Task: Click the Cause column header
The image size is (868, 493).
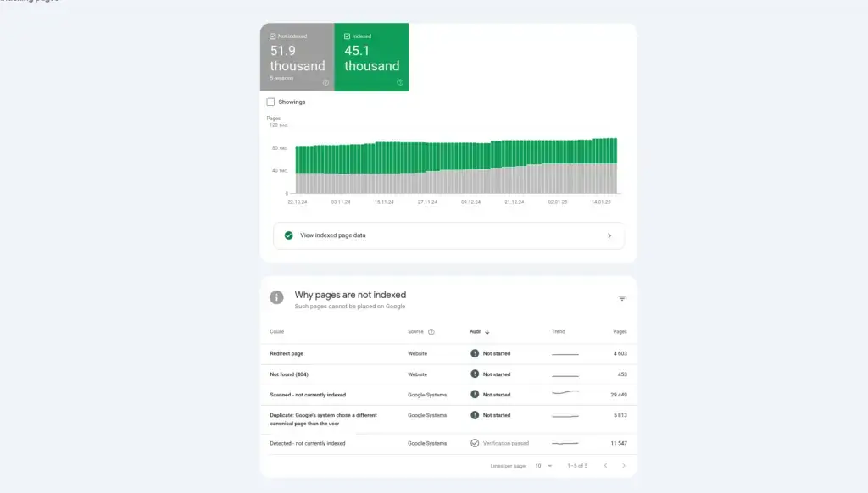Action: pyautogui.click(x=277, y=332)
